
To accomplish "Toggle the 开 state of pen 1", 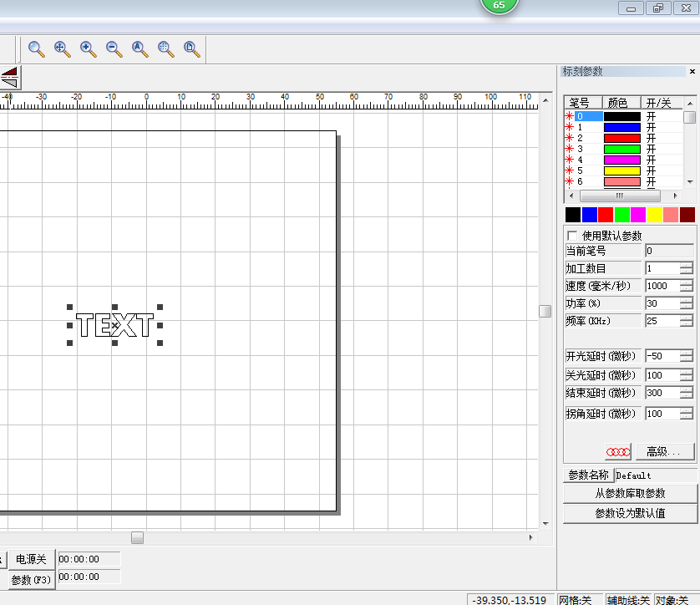I will click(x=652, y=127).
